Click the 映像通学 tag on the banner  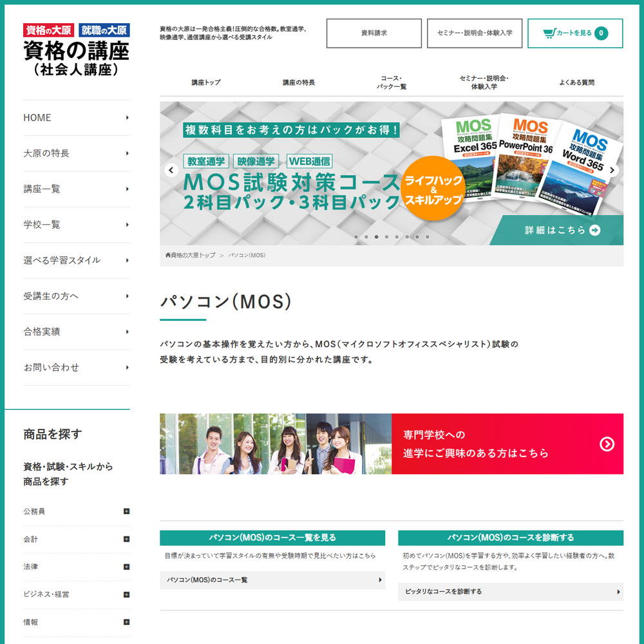point(256,162)
